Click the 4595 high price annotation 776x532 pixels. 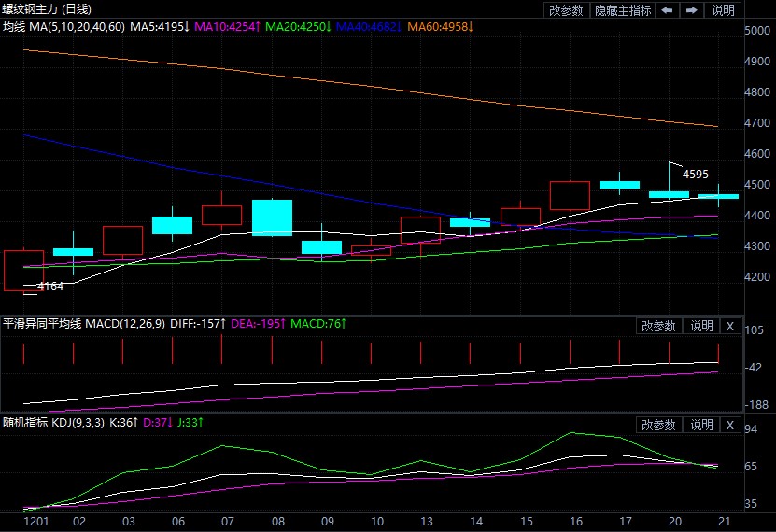tap(697, 174)
